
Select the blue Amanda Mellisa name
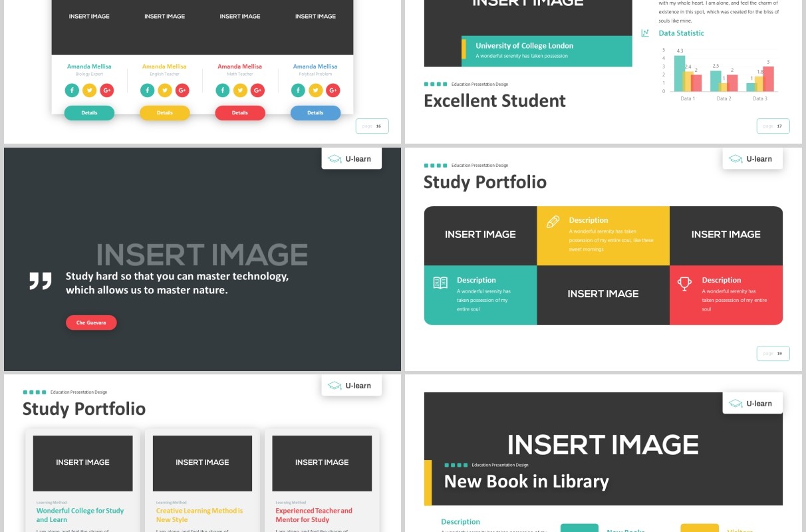tap(315, 66)
